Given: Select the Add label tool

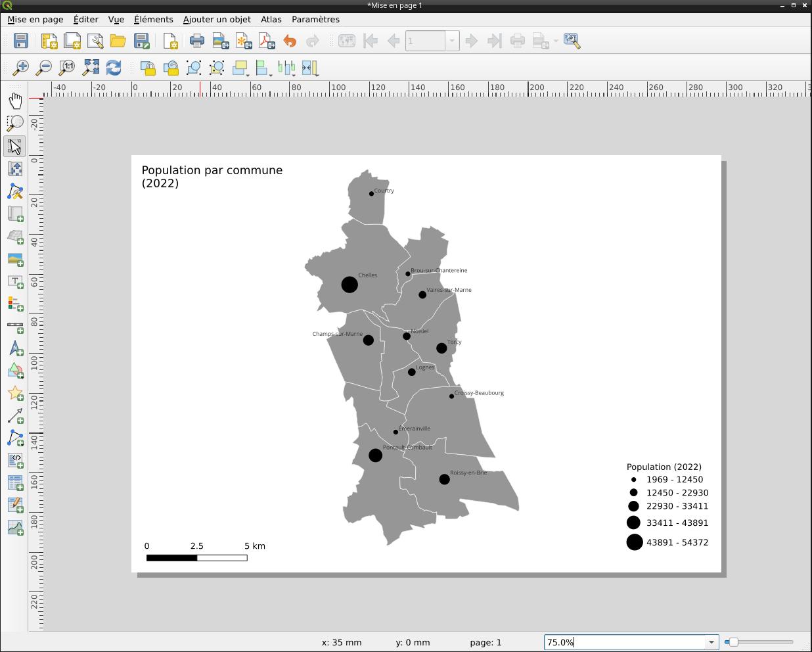Looking at the screenshot, I should (15, 281).
